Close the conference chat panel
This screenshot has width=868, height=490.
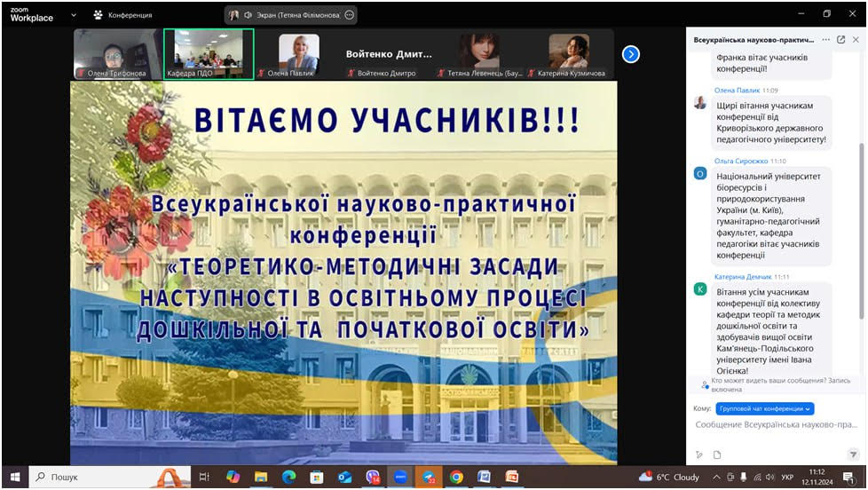coord(856,40)
